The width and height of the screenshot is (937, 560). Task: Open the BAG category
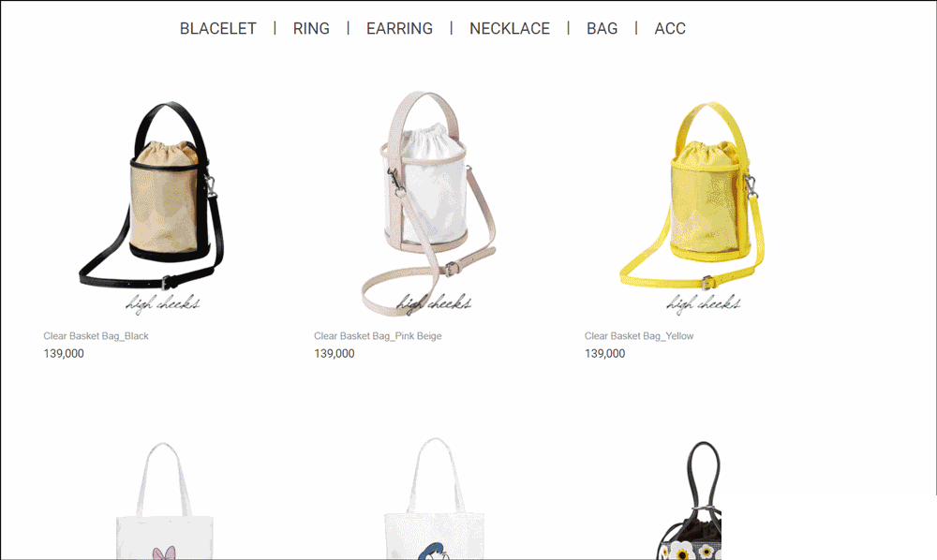click(x=602, y=28)
